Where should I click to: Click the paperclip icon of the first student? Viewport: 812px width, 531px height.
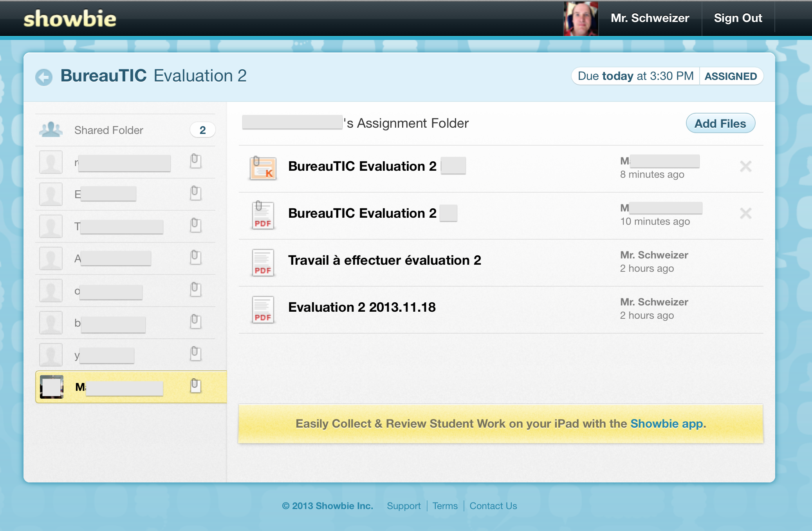195,161
